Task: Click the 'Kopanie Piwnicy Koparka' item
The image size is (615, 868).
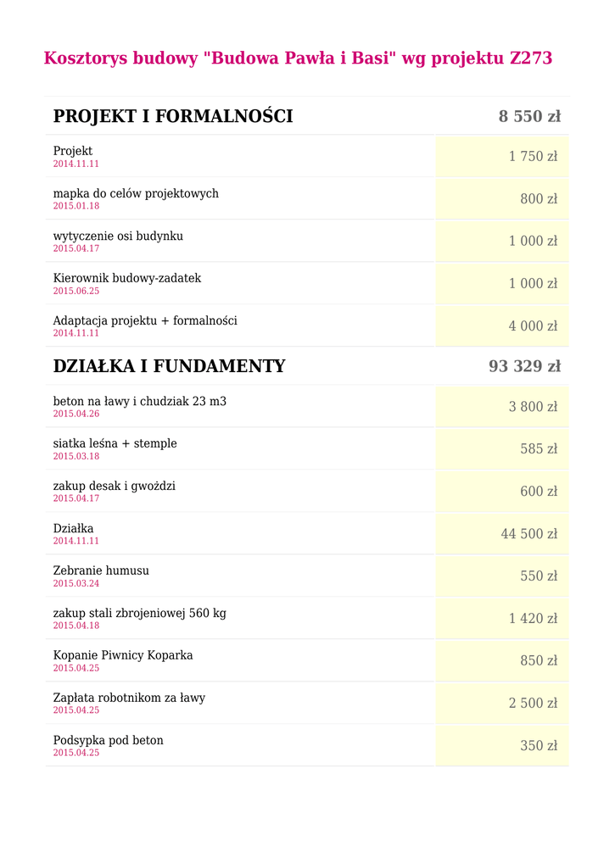Action: point(123,655)
